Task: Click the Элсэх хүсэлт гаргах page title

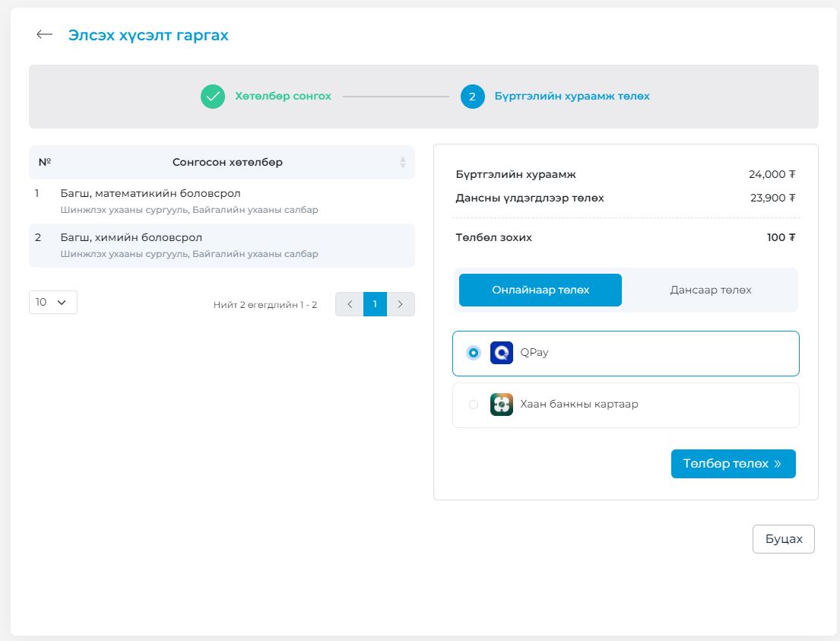Action: tap(148, 36)
